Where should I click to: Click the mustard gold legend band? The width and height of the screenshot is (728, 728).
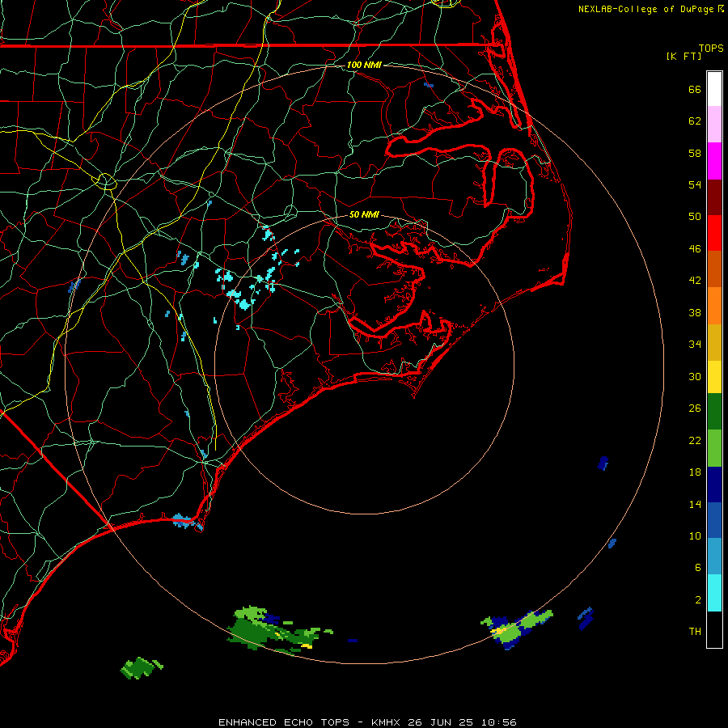[x=714, y=342]
